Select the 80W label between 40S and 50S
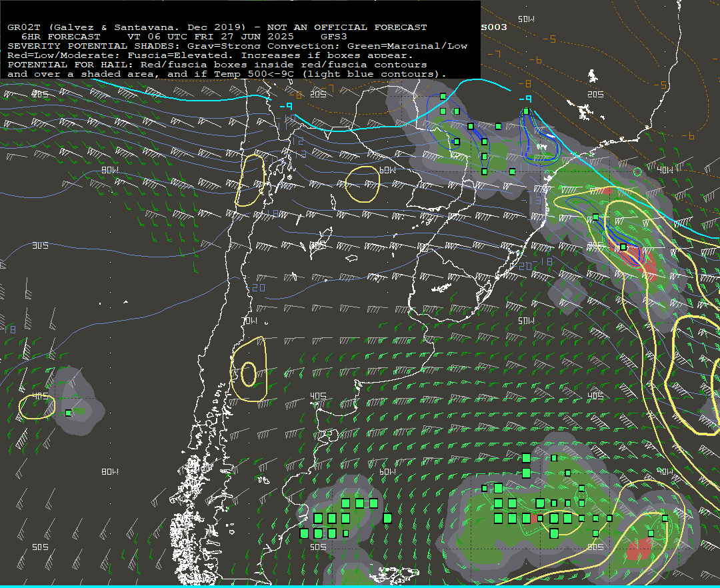 (110, 472)
